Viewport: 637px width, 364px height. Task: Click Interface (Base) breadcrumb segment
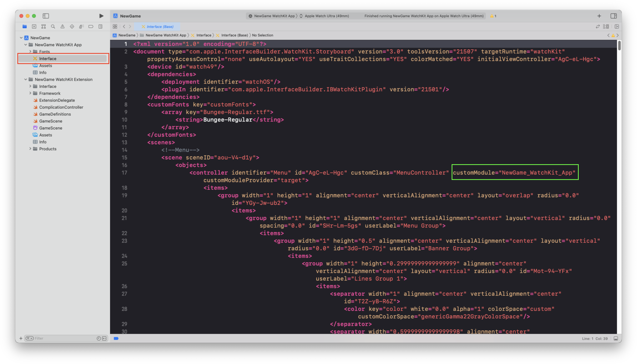point(232,35)
